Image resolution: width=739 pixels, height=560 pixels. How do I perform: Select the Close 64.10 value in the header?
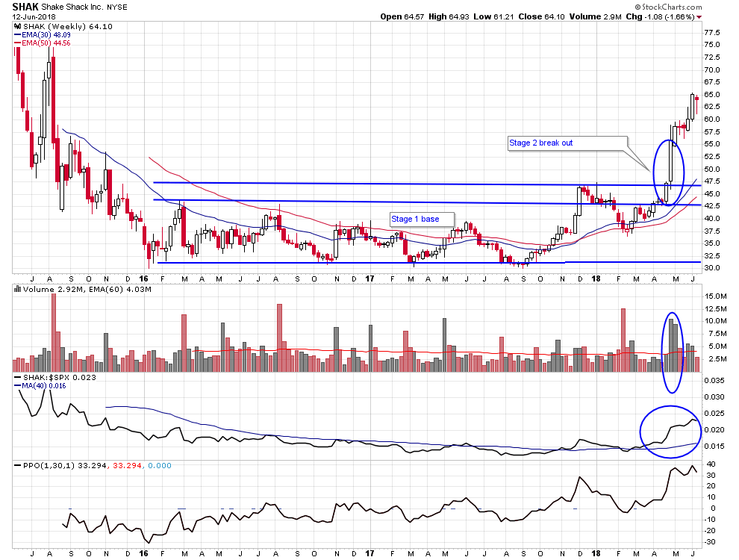(541, 16)
